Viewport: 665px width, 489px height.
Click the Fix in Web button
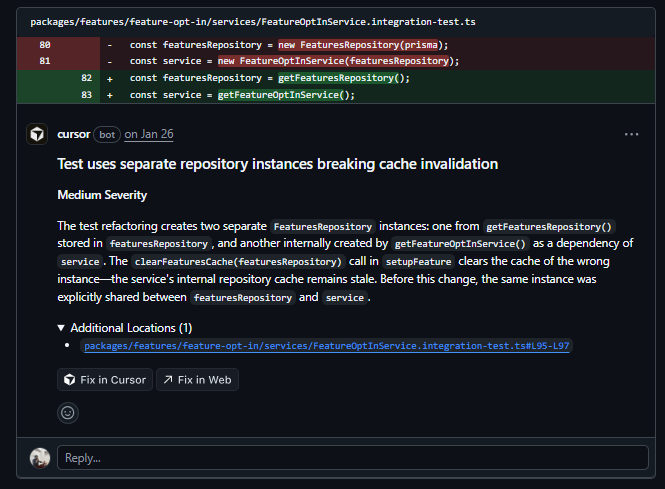click(x=198, y=380)
